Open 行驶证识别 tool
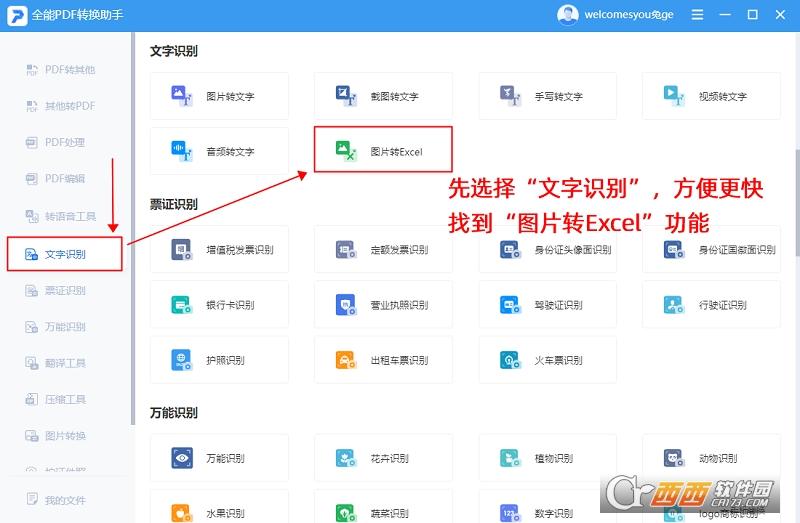 pos(711,305)
